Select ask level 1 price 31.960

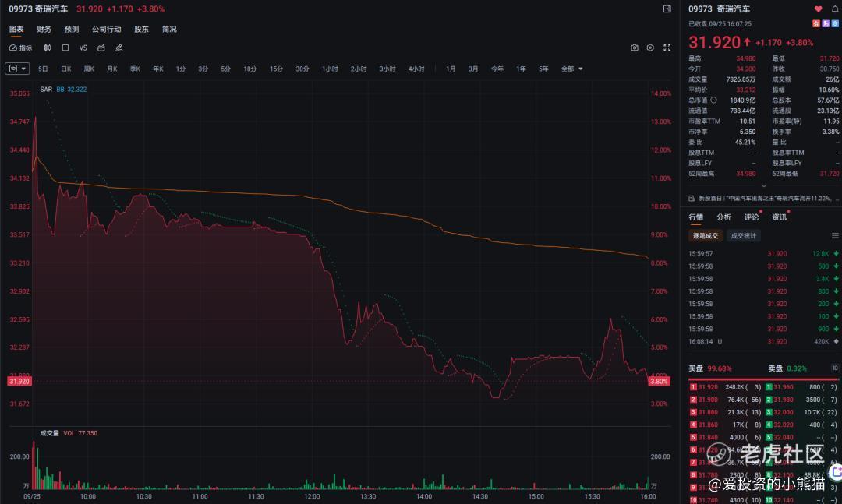[784, 387]
